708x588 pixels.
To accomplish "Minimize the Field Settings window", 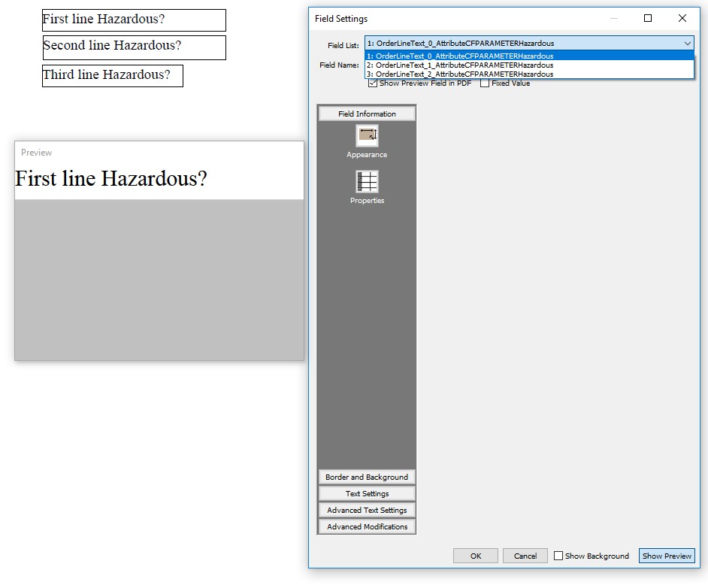I will pos(614,18).
